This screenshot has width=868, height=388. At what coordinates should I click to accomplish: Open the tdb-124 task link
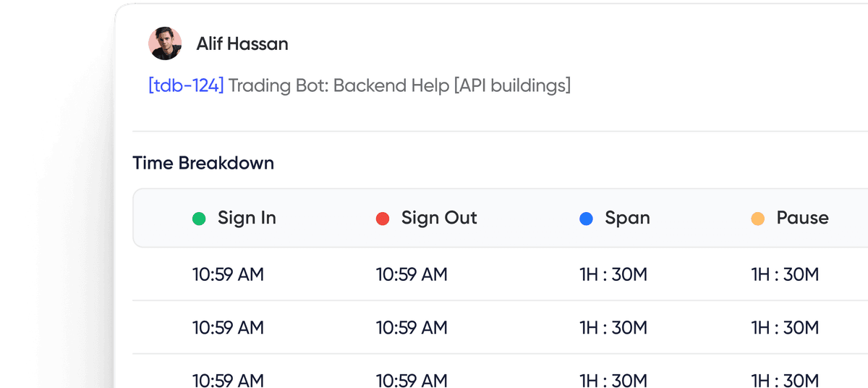coord(187,85)
